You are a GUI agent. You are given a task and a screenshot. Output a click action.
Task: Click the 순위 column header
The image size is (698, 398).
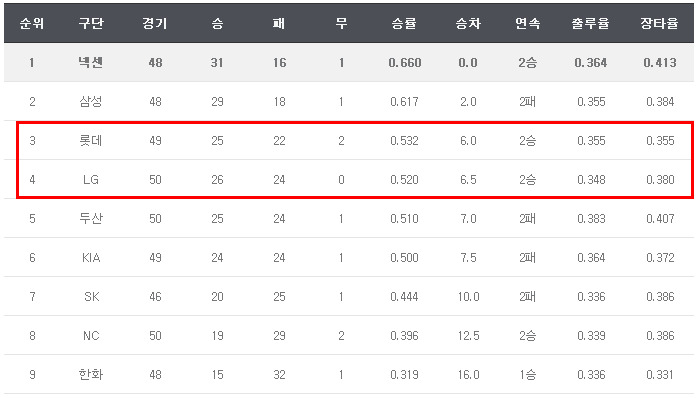click(32, 23)
